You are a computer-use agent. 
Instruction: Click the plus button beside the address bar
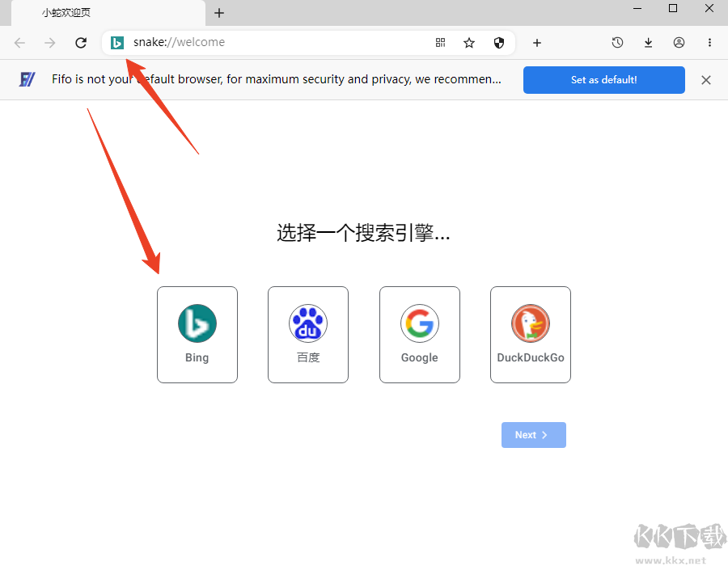tap(537, 43)
